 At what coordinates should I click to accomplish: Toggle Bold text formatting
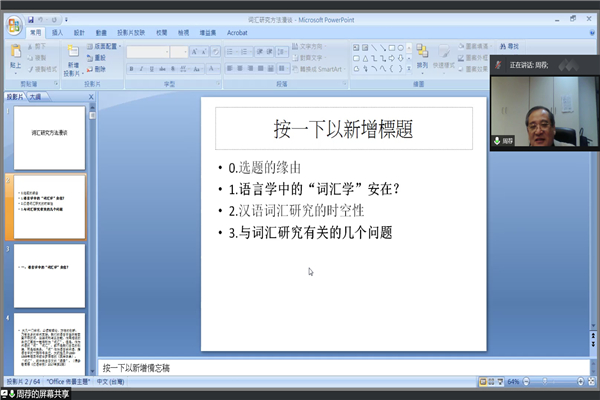coord(132,68)
